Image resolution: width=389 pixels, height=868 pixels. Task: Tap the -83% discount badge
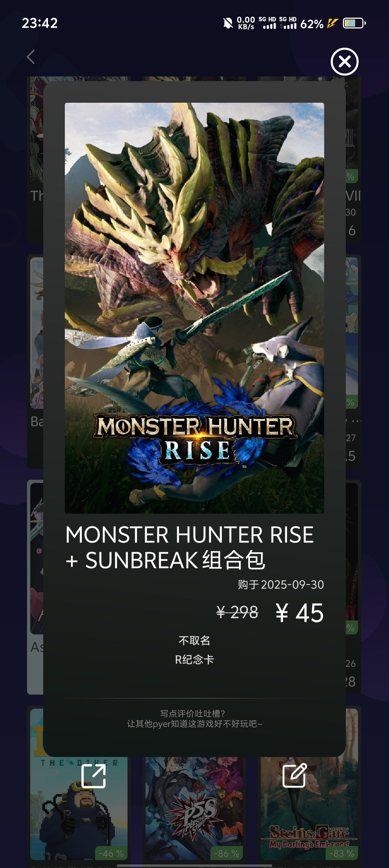point(341,854)
